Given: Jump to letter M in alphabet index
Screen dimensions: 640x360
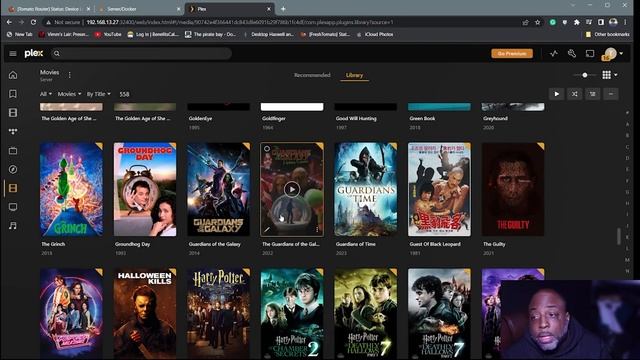Looking at the screenshot, I should pos(627,260).
